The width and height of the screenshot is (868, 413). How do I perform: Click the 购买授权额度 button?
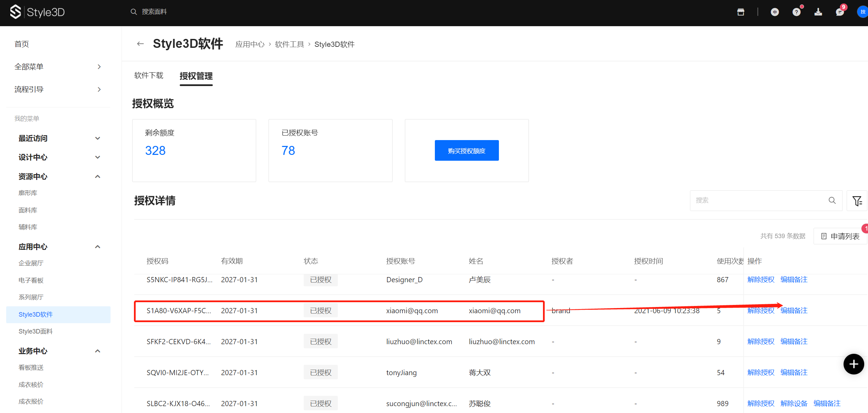[x=467, y=150]
